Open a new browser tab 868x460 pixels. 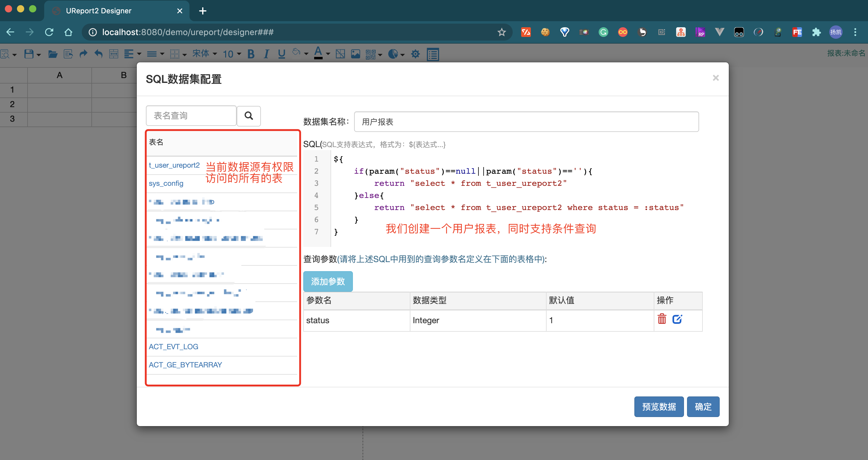pos(202,11)
